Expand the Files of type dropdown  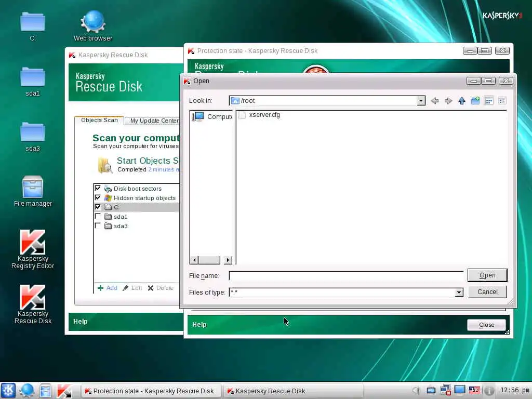click(459, 292)
